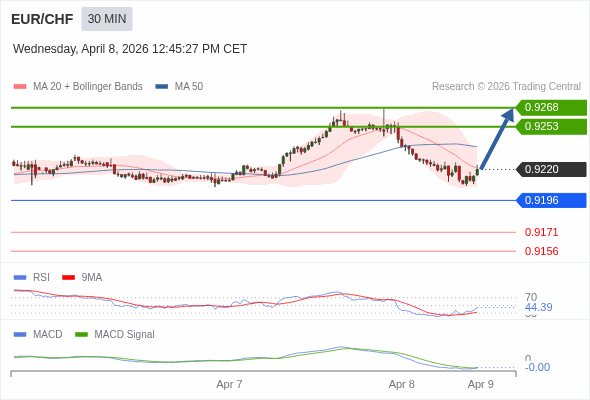The width and height of the screenshot is (590, 400).
Task: Click the 0.9196 blue pivot price tag
Action: coord(551,200)
